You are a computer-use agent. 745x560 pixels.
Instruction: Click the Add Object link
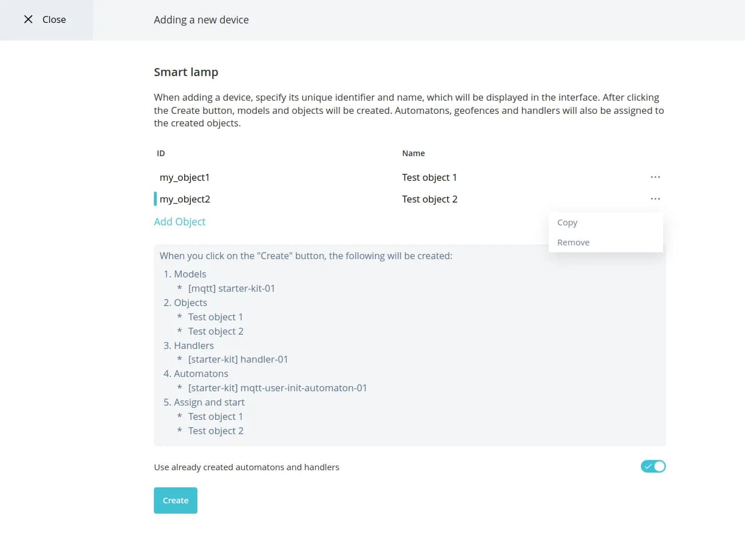click(180, 222)
